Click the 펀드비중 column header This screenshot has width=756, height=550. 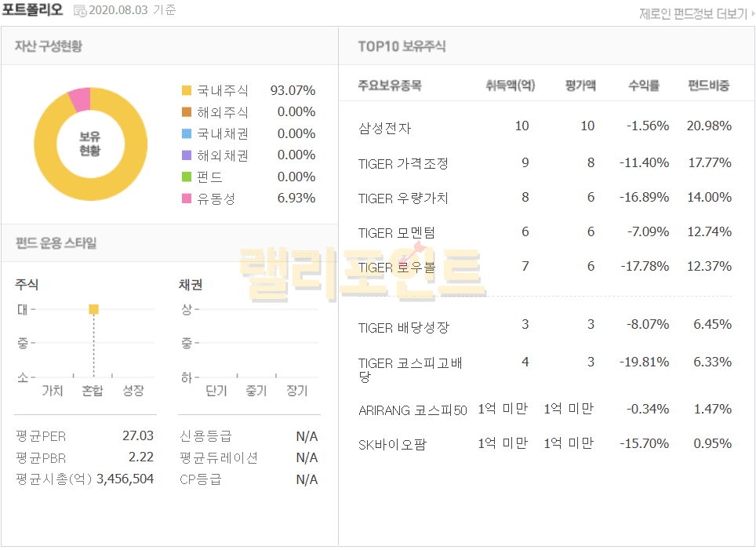[x=708, y=86]
